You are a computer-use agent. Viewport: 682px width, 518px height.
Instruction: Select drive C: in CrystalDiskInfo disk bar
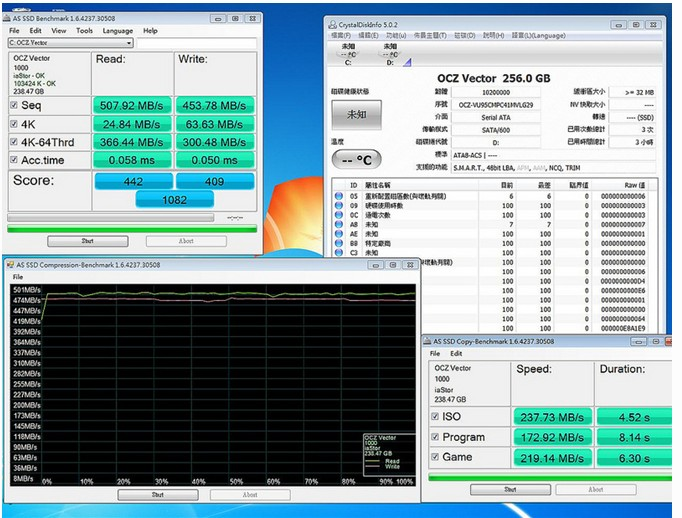tap(348, 54)
